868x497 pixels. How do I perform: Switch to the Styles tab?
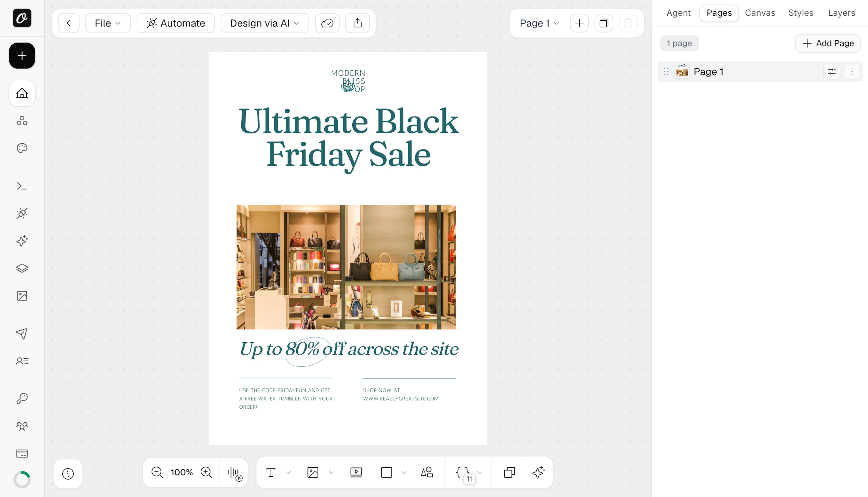coord(801,13)
